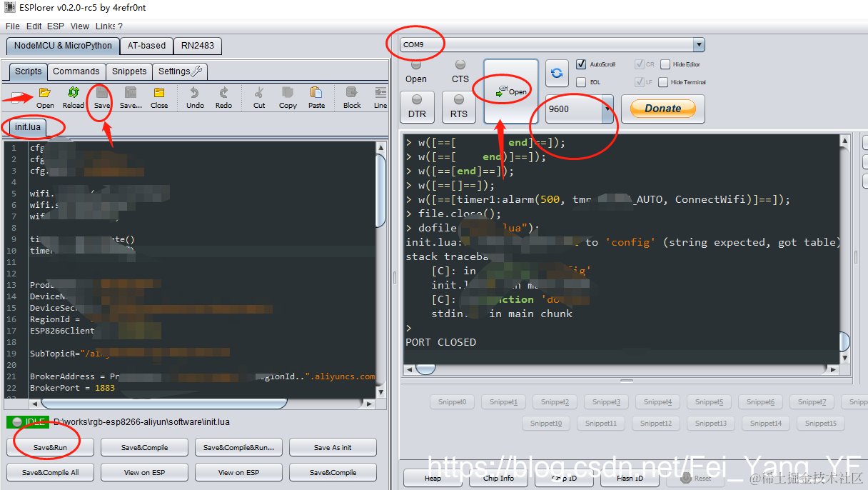Redo the last edit
Viewport: 868px width, 490px height.
(x=223, y=97)
